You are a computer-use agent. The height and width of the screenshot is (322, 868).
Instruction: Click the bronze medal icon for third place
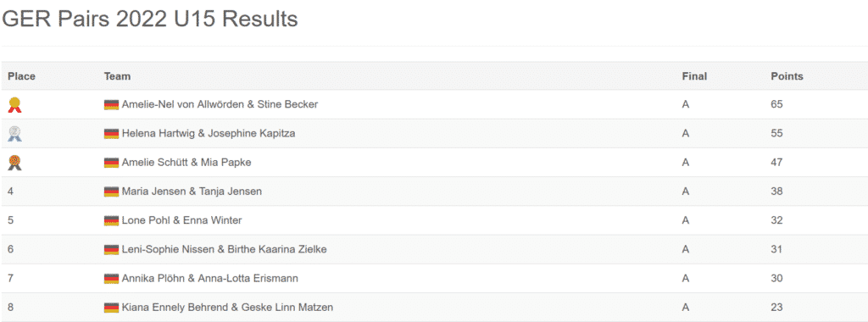click(15, 162)
